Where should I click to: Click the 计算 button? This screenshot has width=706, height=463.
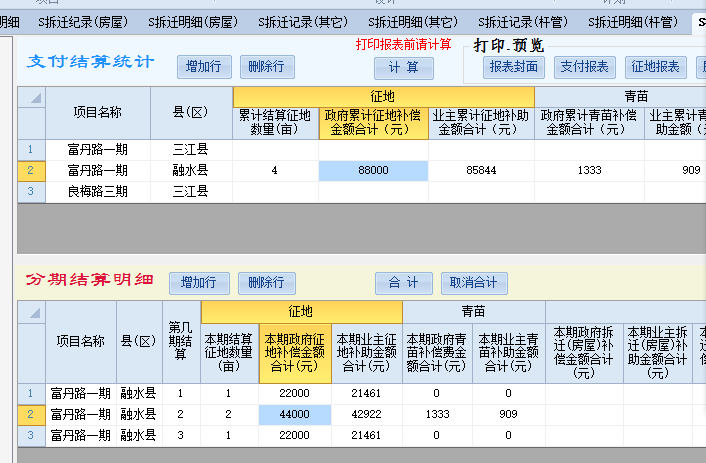404,67
